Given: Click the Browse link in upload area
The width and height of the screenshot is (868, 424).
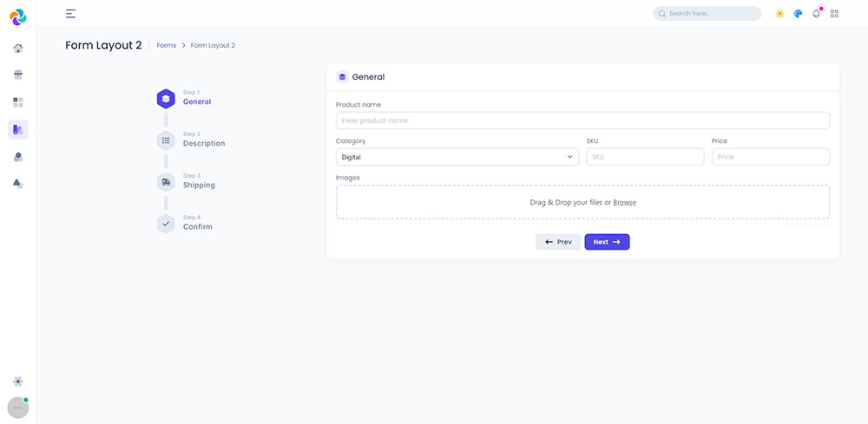Looking at the screenshot, I should pyautogui.click(x=624, y=202).
